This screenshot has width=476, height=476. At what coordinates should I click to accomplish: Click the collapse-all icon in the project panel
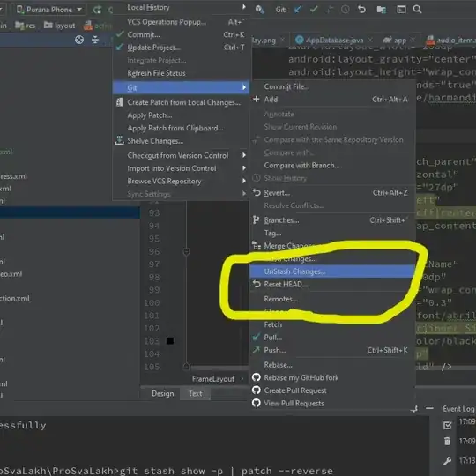click(95, 40)
